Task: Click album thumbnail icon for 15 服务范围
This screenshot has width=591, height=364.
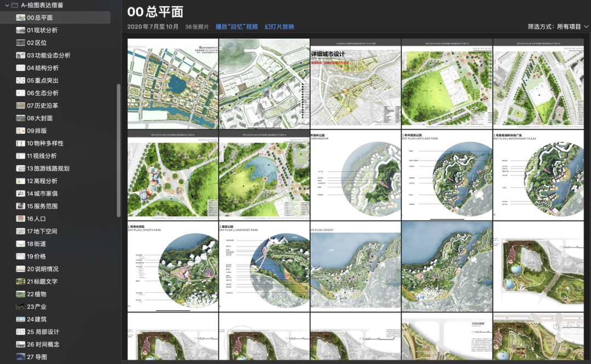Action: click(x=20, y=206)
